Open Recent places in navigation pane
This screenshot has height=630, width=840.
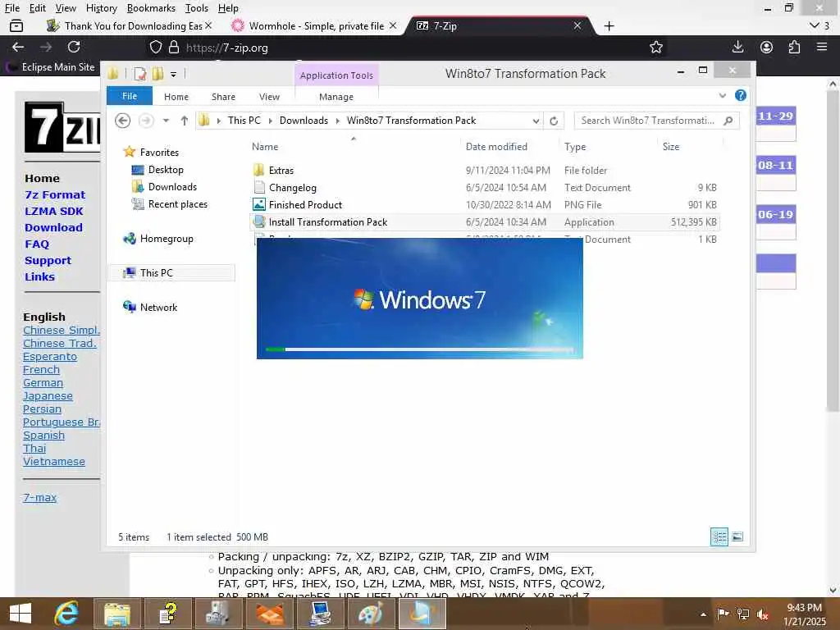(177, 204)
